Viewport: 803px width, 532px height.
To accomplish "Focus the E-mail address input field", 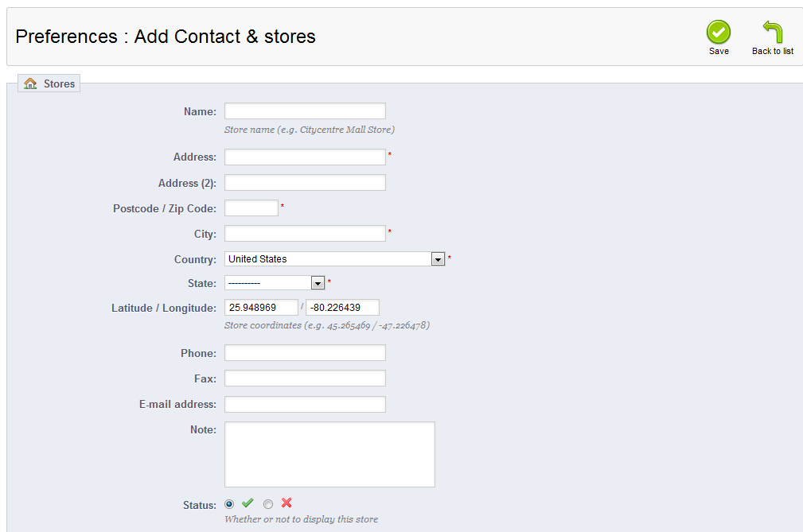I will tap(306, 404).
